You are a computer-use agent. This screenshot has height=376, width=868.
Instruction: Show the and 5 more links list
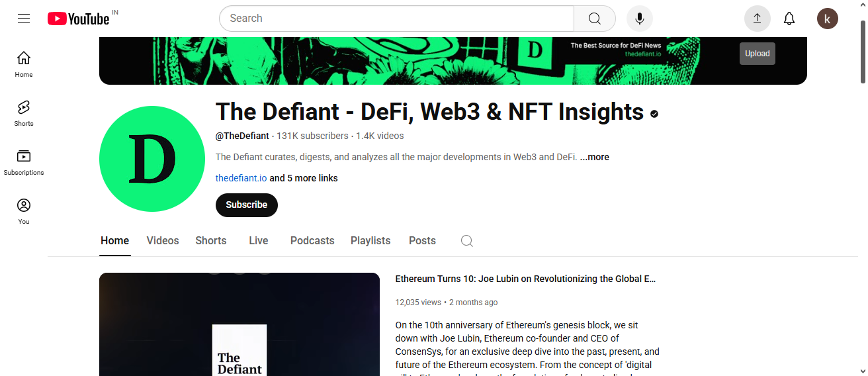coord(304,178)
